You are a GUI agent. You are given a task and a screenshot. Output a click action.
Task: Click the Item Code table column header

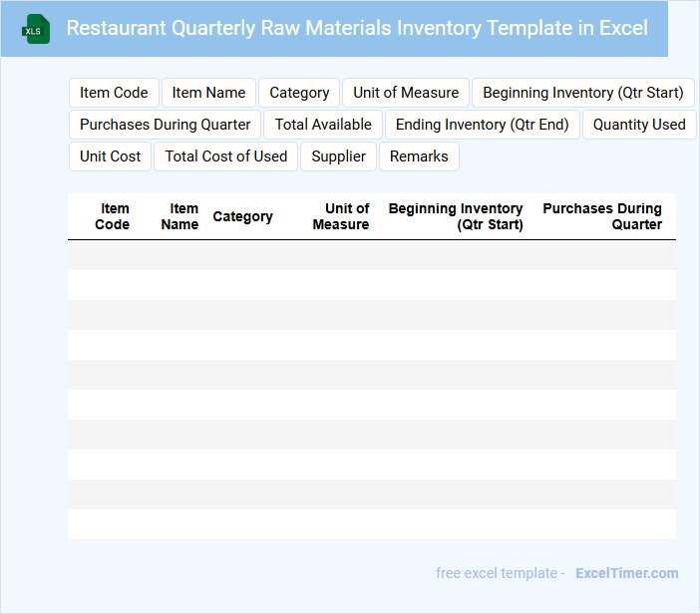coord(112,216)
